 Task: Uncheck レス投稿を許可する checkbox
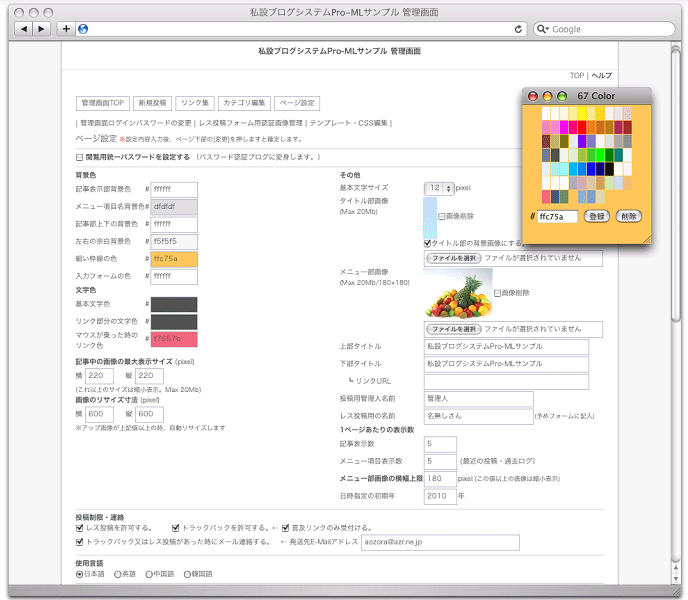[x=80, y=527]
